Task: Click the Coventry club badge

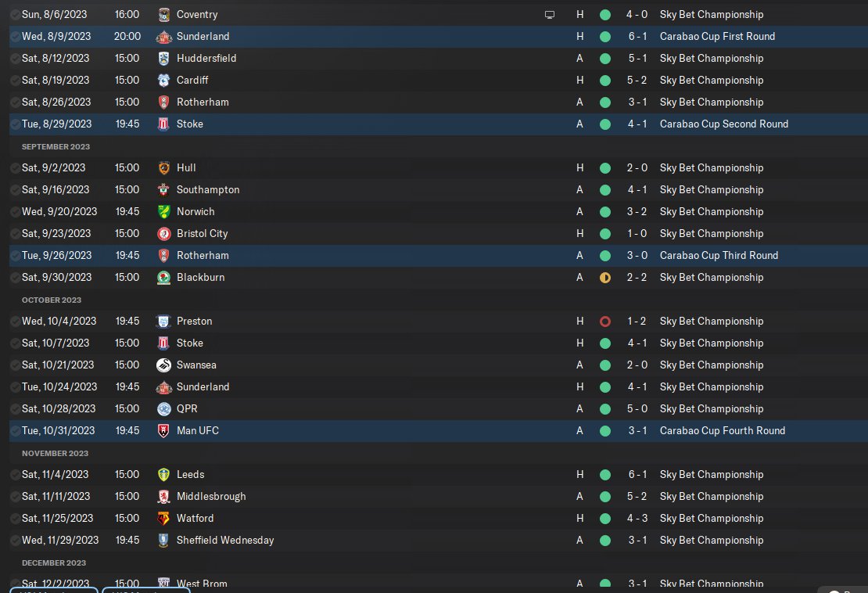Action: click(x=164, y=14)
